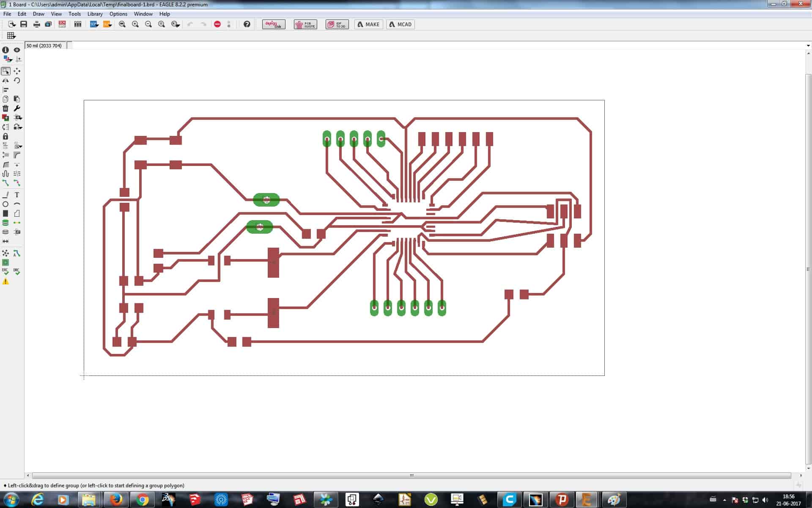
Task: Open the Draw menu
Action: pyautogui.click(x=38, y=14)
